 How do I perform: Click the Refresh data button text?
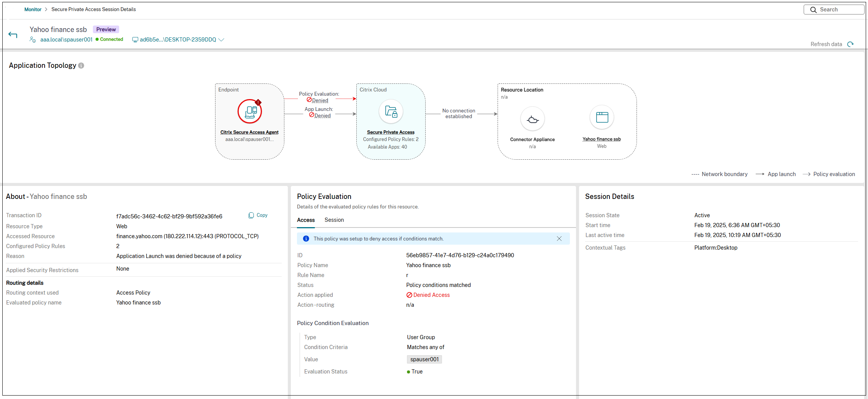[826, 44]
